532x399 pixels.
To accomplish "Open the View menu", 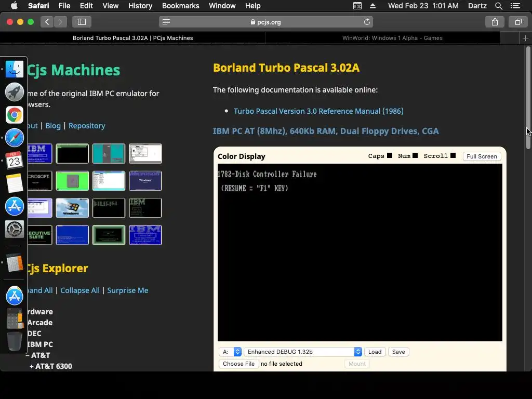I will [110, 6].
